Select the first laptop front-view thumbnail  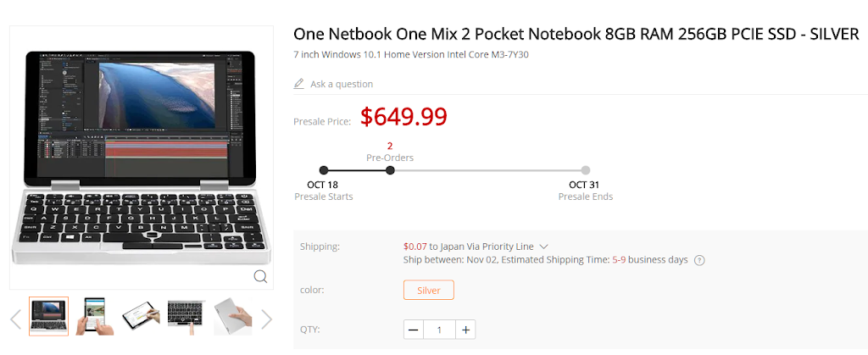48,317
